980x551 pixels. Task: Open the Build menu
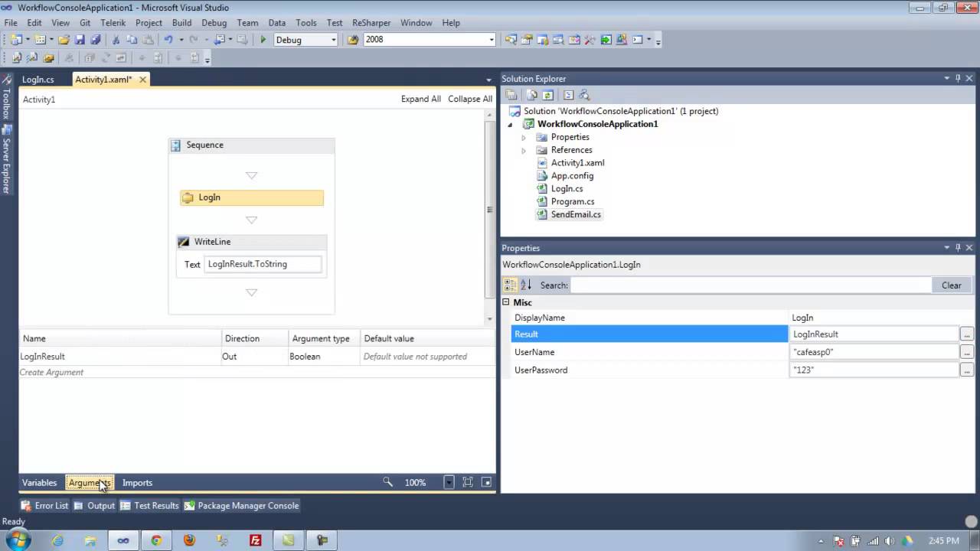pyautogui.click(x=181, y=23)
